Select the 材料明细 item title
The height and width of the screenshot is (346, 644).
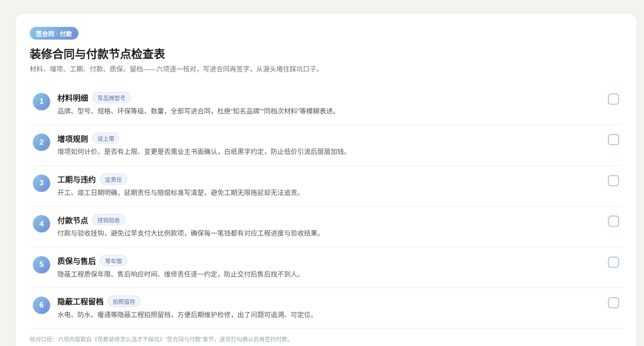click(73, 98)
